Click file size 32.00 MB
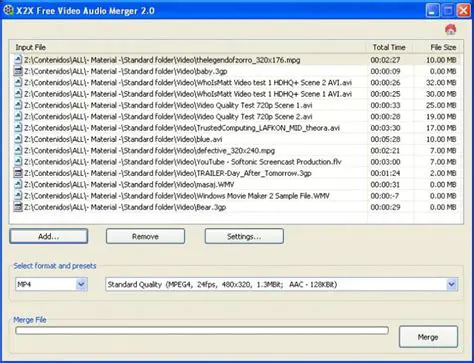Viewport: 474px width, 363px height. coord(441,83)
